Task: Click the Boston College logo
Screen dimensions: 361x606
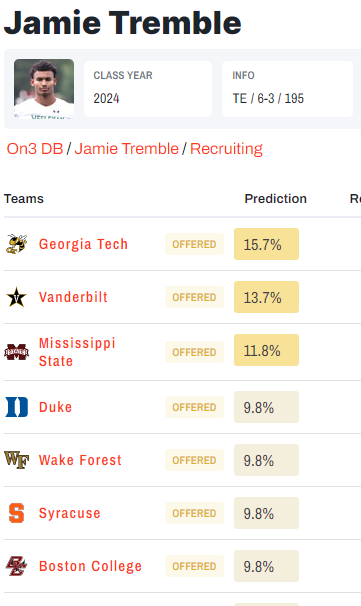Action: pos(16,566)
